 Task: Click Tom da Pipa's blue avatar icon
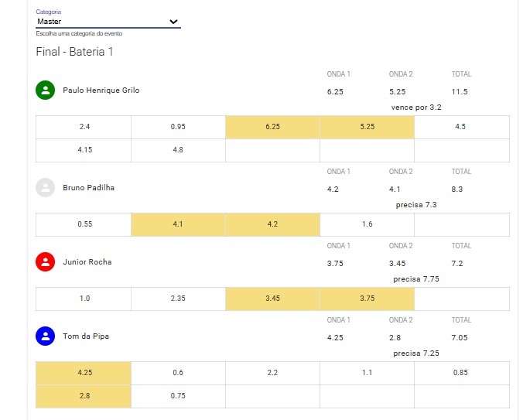[x=46, y=336]
